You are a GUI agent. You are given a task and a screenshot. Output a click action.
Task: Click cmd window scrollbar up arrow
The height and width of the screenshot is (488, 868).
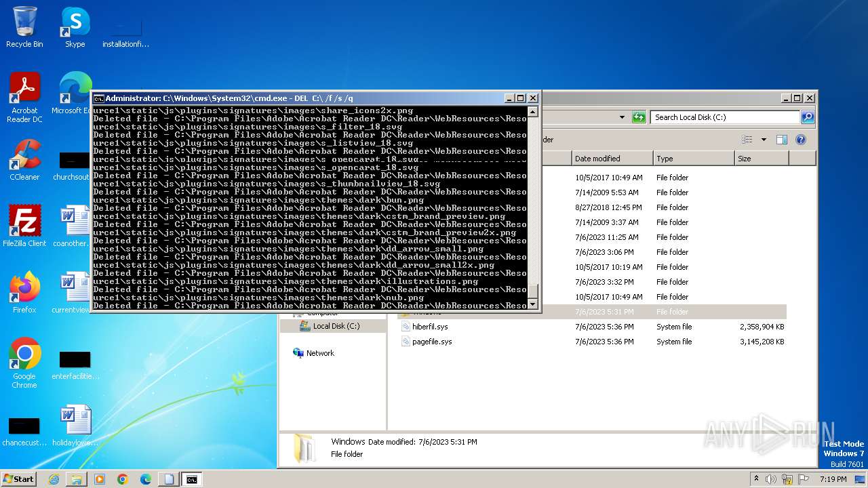click(533, 112)
